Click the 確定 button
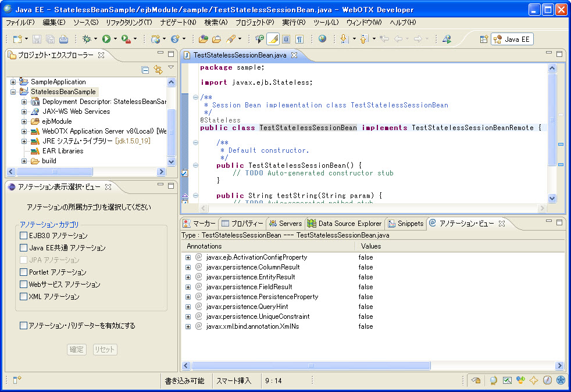Viewport: 571px width, 392px height. (77, 349)
